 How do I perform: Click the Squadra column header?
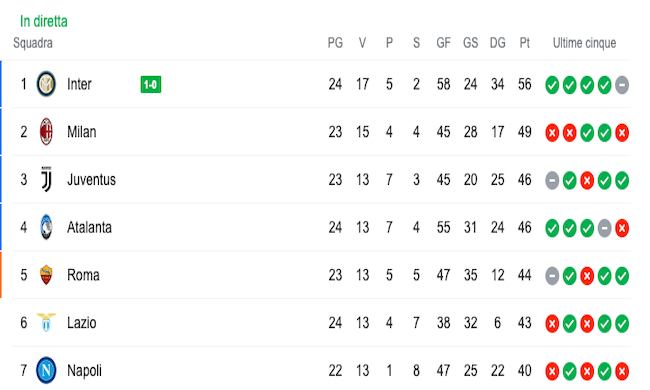pos(33,43)
